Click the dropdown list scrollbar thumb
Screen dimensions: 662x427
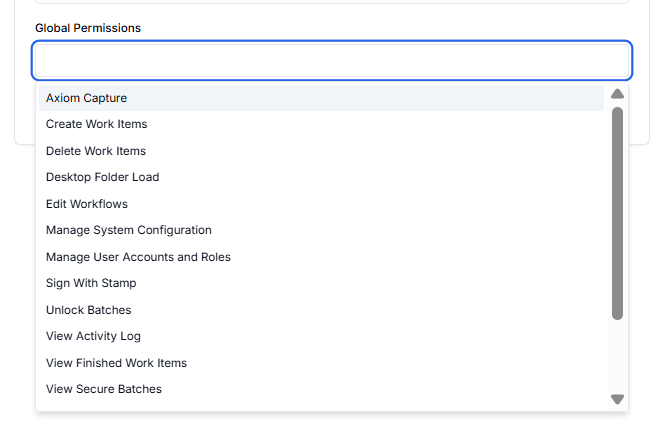(x=617, y=213)
